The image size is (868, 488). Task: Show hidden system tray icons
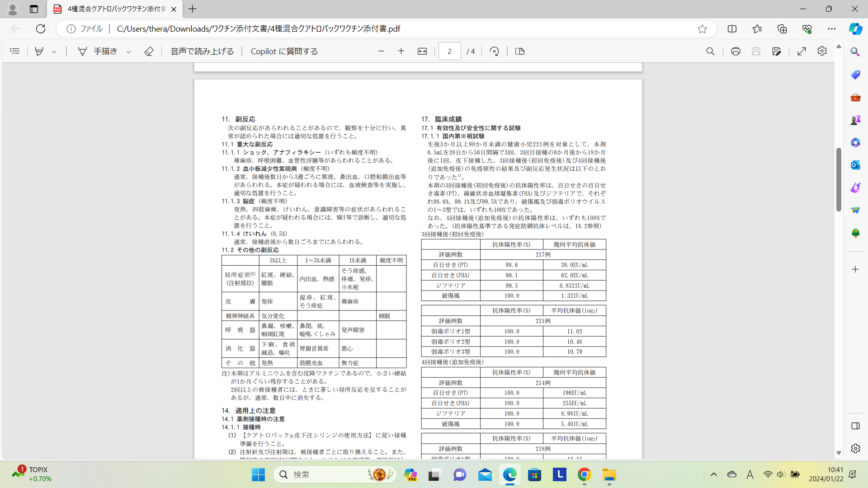coord(713,474)
